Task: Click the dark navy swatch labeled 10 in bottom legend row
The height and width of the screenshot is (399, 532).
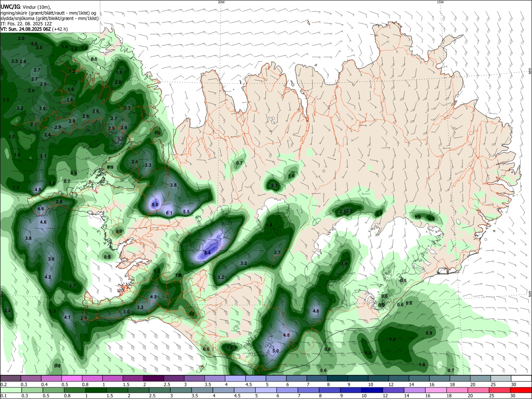Action: coord(372,390)
